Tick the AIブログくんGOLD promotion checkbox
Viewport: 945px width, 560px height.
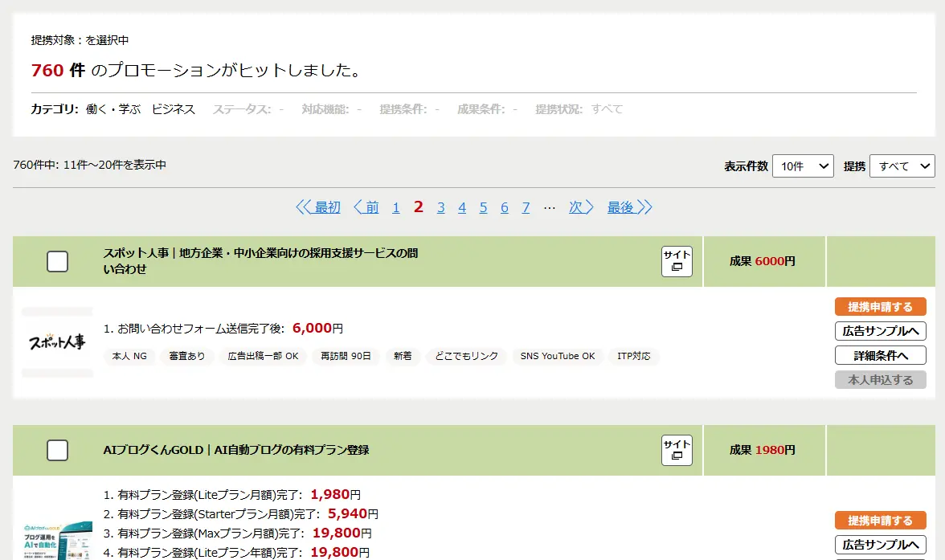tap(57, 450)
